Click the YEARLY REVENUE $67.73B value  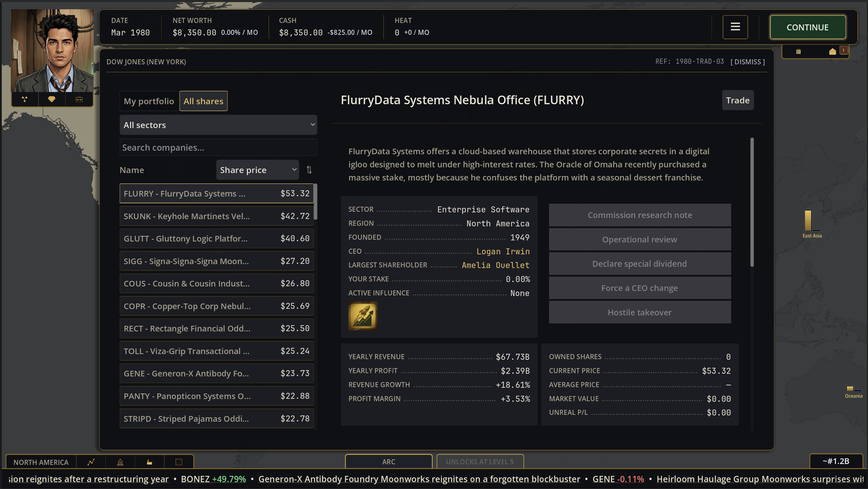coord(512,357)
